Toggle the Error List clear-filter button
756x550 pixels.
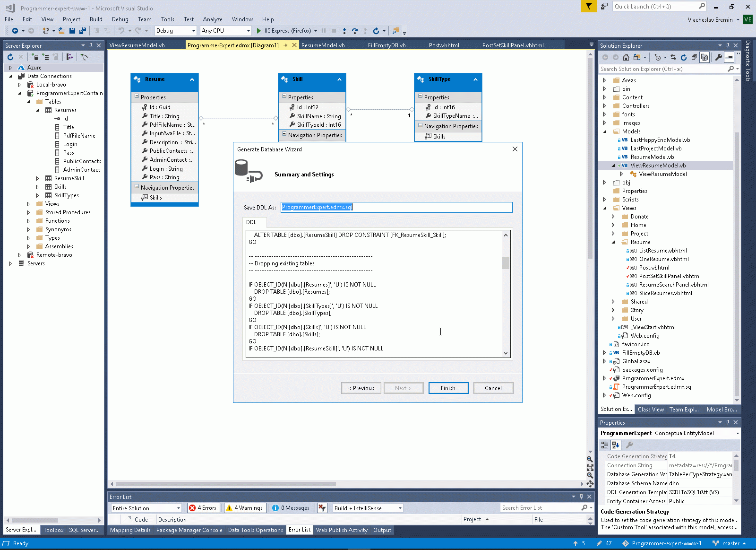[322, 508]
